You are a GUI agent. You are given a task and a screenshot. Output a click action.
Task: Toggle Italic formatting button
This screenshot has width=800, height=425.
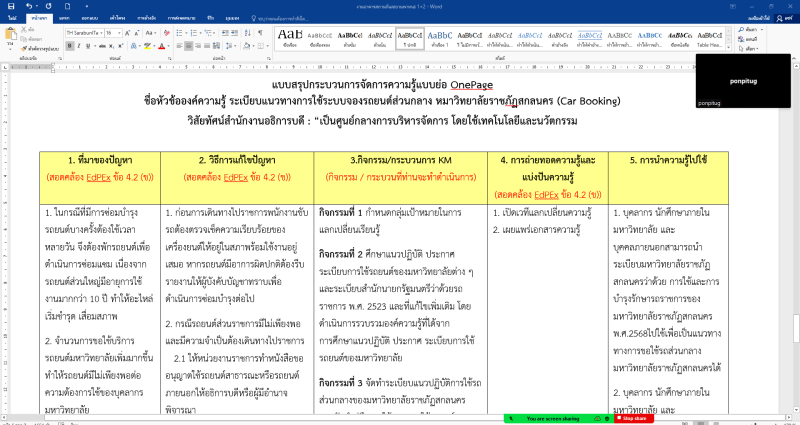click(x=78, y=47)
